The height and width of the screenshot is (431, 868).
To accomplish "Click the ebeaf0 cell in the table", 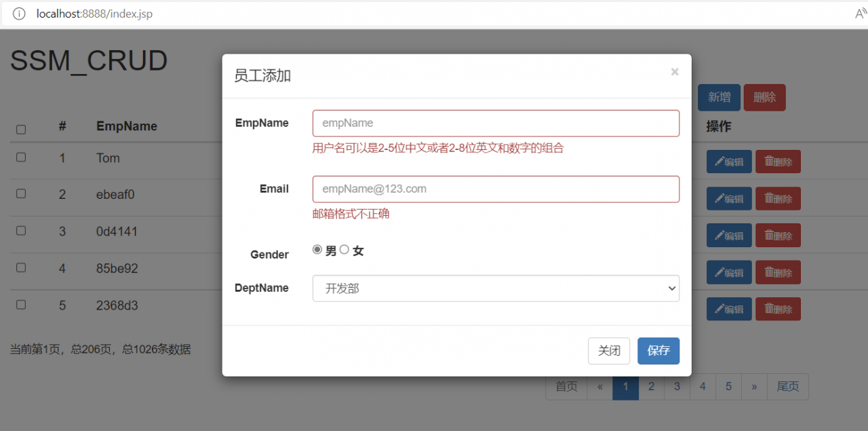I will (x=115, y=195).
